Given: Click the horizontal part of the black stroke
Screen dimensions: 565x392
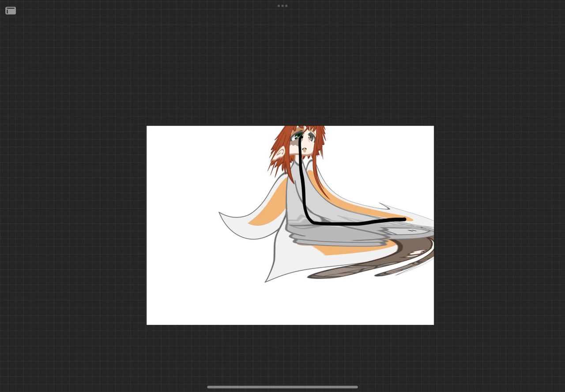Looking at the screenshot, I should 353,222.
